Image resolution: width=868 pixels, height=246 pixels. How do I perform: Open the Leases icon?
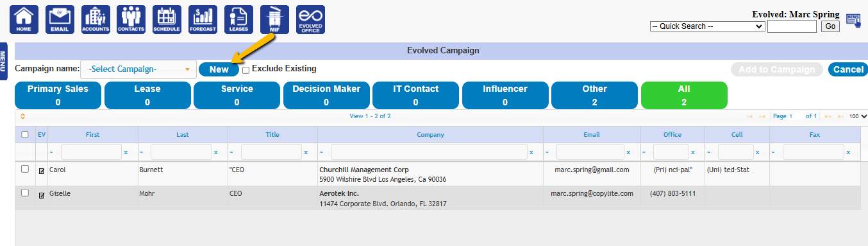[238, 19]
